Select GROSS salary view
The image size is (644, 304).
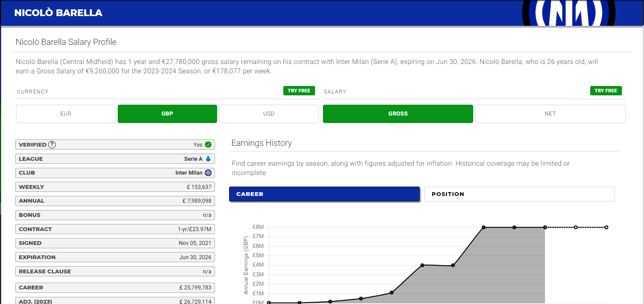click(x=398, y=114)
